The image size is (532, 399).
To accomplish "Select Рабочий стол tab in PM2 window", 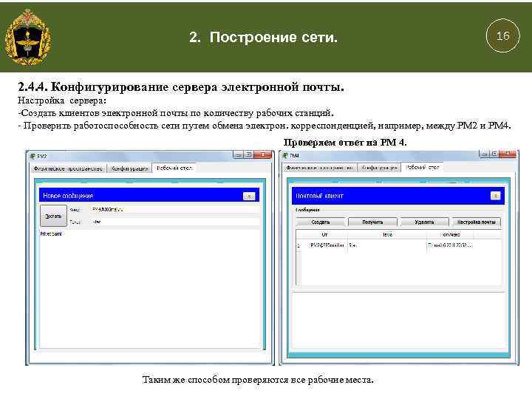I will tap(174, 168).
